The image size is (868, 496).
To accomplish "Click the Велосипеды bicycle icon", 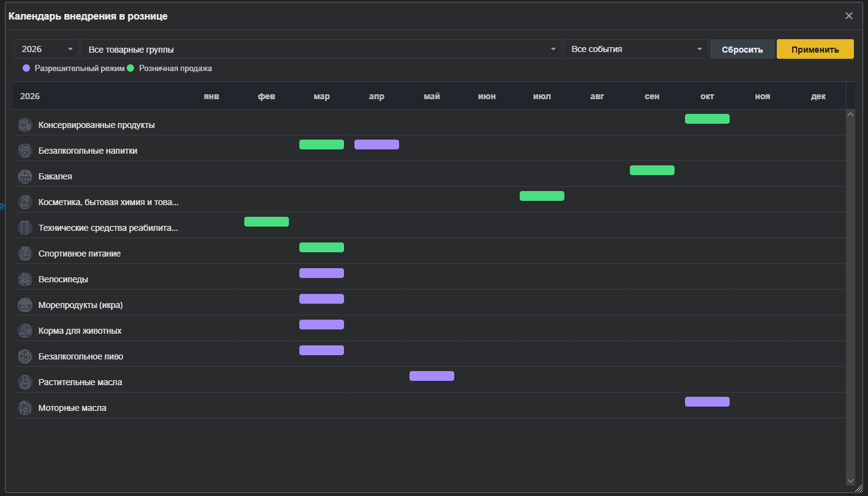I will 25,279.
